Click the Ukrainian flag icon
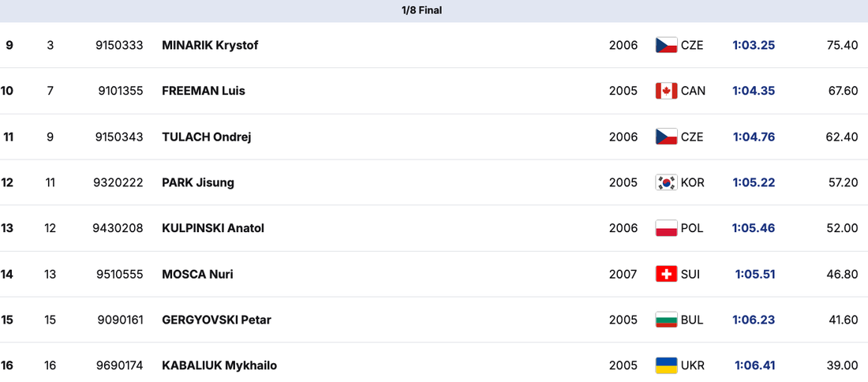The image size is (868, 382). (666, 365)
